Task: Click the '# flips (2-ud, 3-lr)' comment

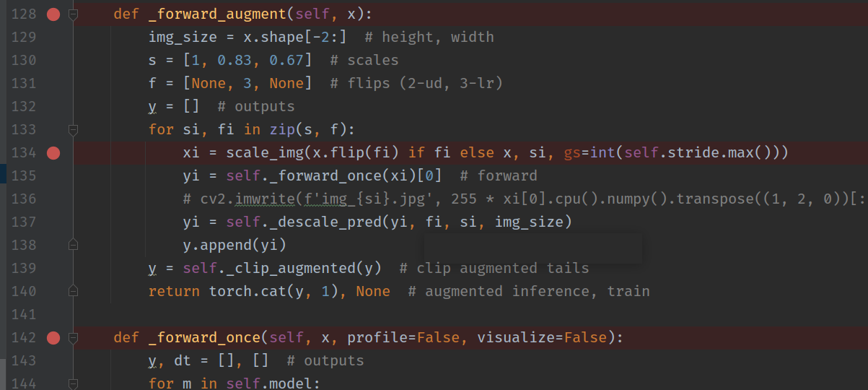Action: tap(416, 83)
